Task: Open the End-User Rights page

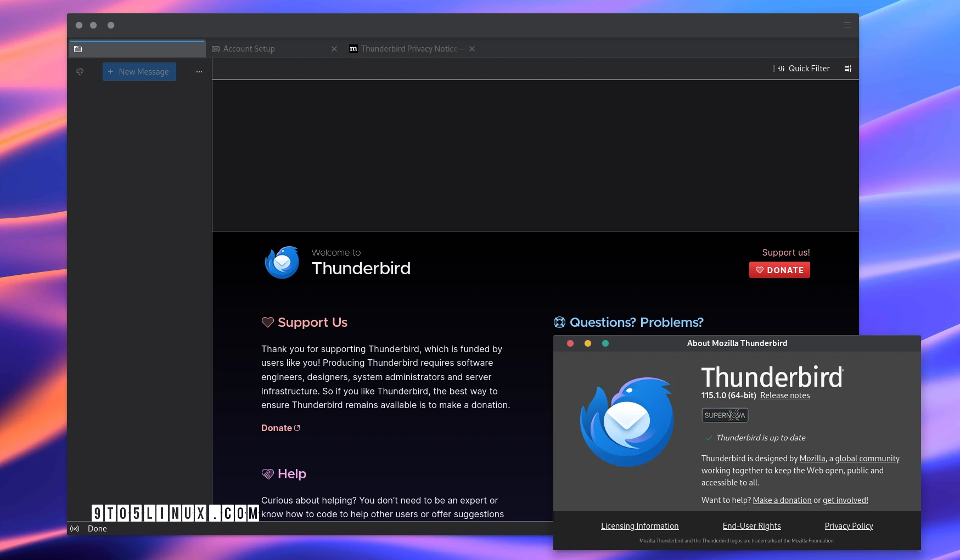Action: pyautogui.click(x=751, y=525)
